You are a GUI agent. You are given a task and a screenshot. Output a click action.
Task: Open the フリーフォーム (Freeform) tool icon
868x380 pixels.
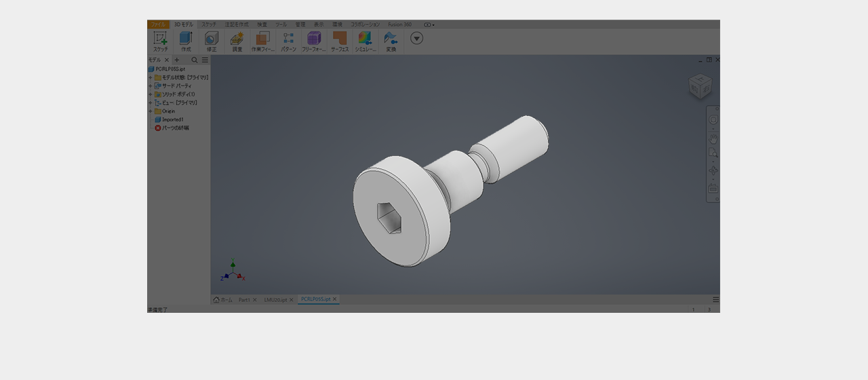(x=313, y=39)
